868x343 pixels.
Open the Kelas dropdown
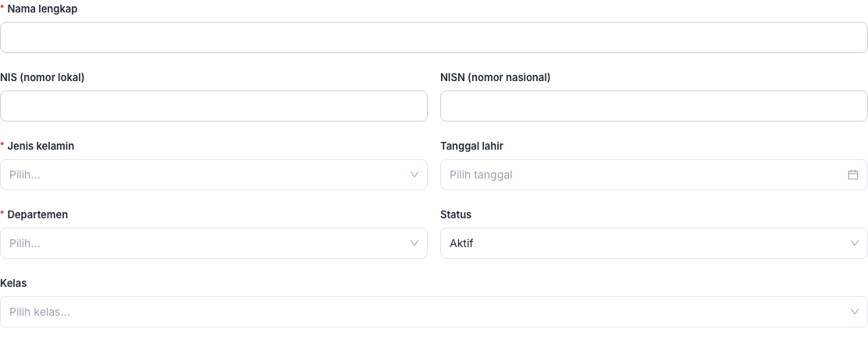433,312
